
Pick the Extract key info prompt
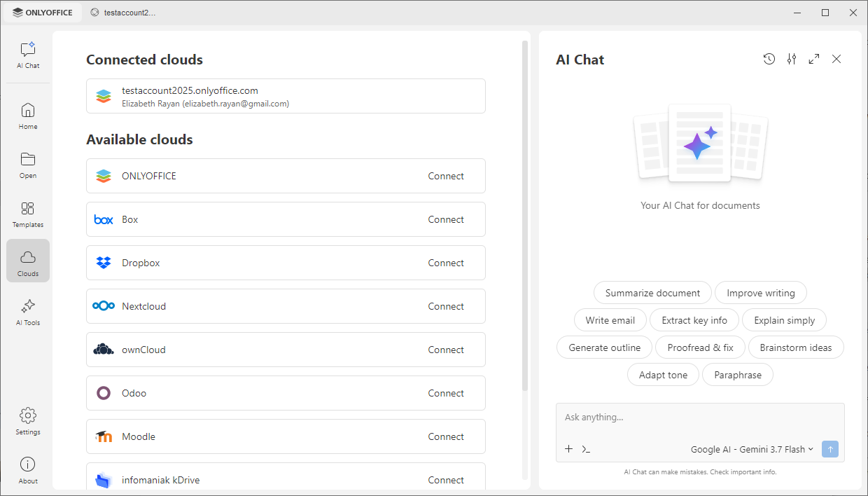[x=694, y=320]
